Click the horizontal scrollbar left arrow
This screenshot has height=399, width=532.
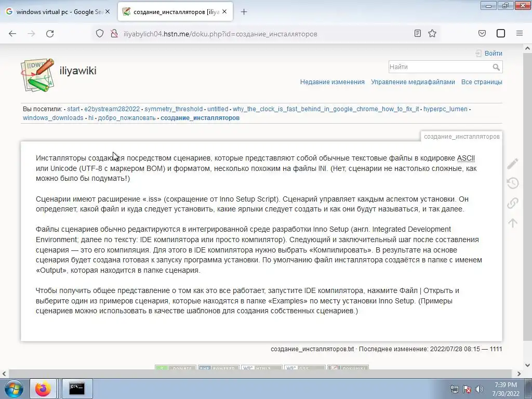coord(4,374)
